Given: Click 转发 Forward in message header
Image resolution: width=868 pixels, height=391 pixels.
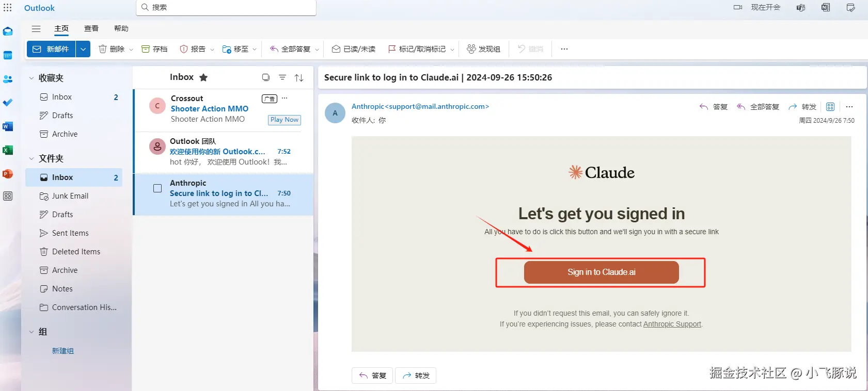Looking at the screenshot, I should 802,107.
